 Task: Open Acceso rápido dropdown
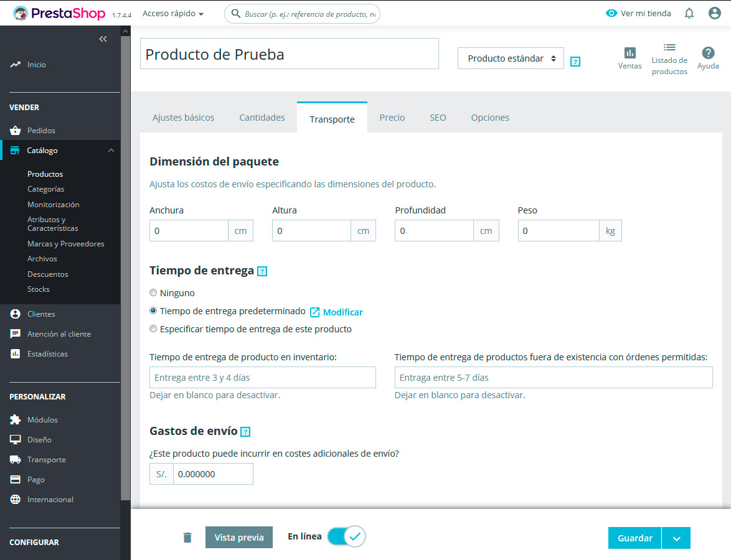click(x=173, y=14)
